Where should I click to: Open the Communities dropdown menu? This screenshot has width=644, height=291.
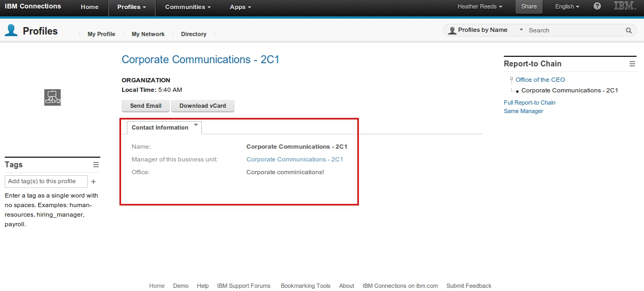tap(187, 7)
